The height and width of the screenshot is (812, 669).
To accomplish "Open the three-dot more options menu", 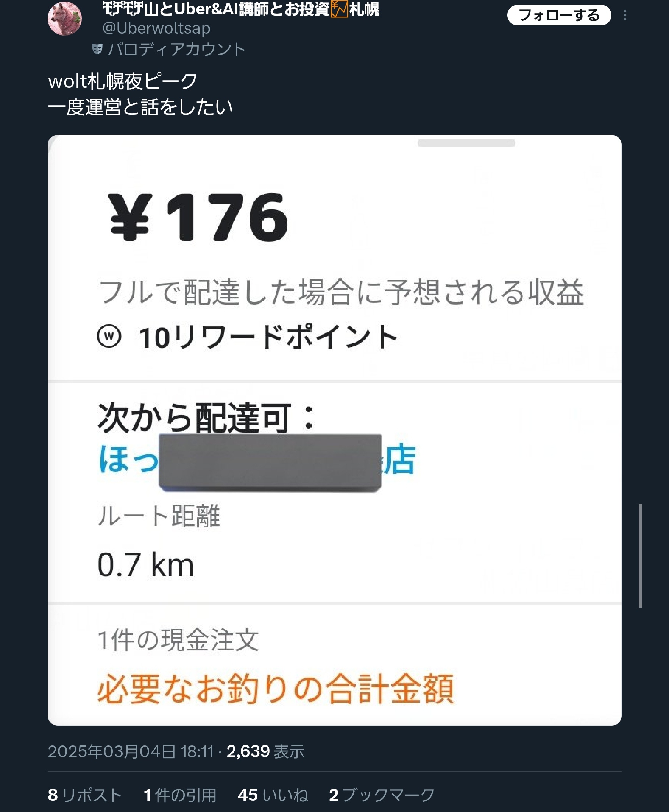I will tap(625, 16).
